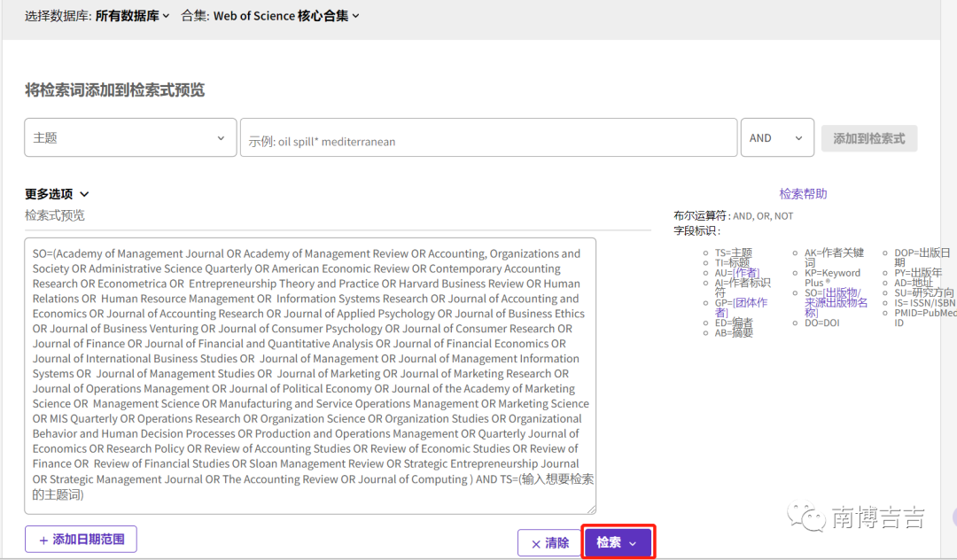This screenshot has height=560, width=957.
Task: Click the resize handle of the query box
Action: 591,509
